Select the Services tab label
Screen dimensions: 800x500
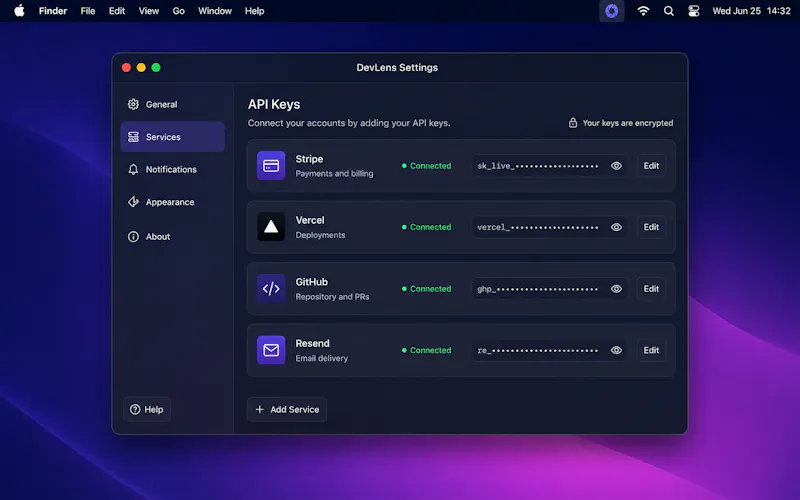[163, 137]
